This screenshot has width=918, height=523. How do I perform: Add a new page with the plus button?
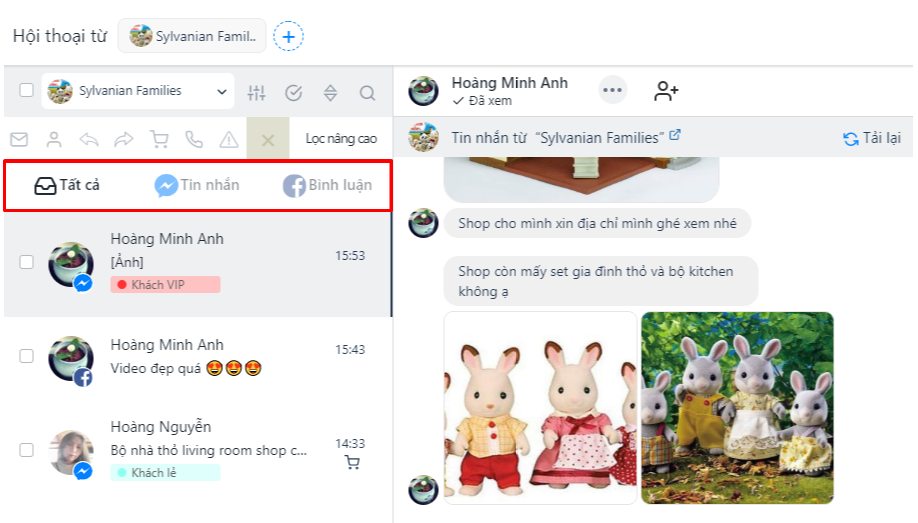click(x=289, y=36)
